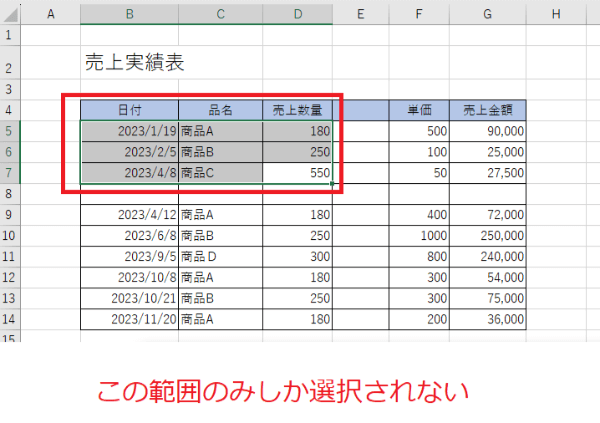Select column G header
The image size is (600, 423).
488,14
